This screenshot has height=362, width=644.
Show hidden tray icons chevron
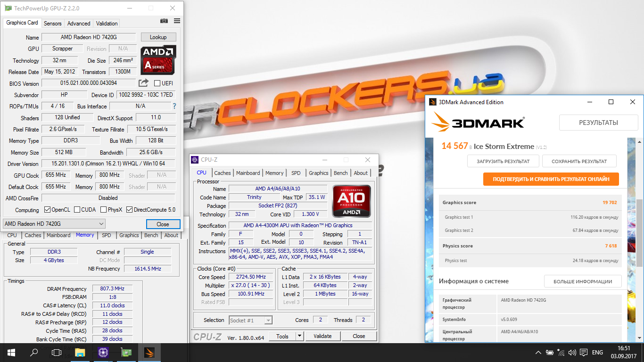pyautogui.click(x=538, y=352)
